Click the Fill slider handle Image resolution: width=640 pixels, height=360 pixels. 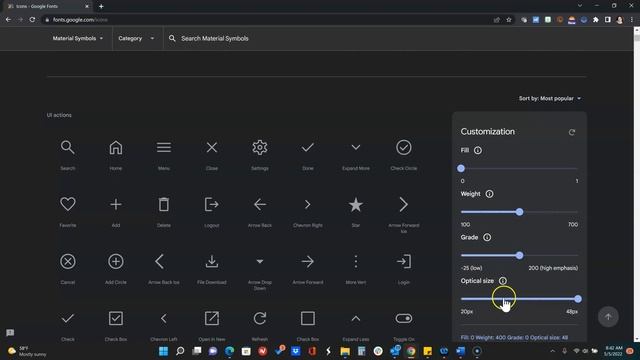point(461,169)
